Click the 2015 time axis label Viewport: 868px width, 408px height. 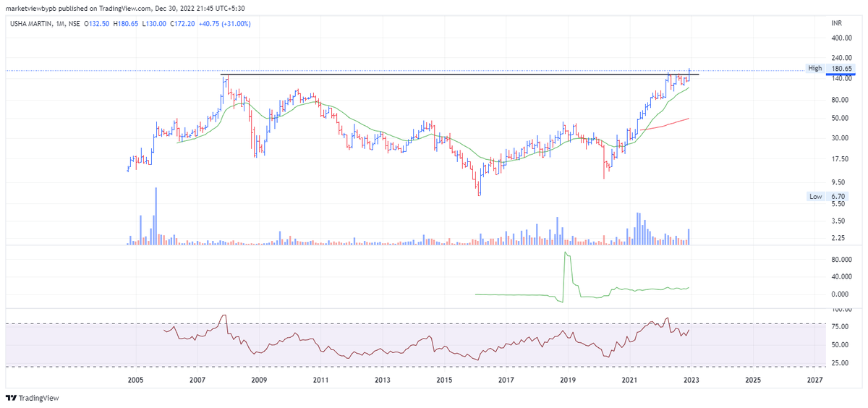[444, 380]
